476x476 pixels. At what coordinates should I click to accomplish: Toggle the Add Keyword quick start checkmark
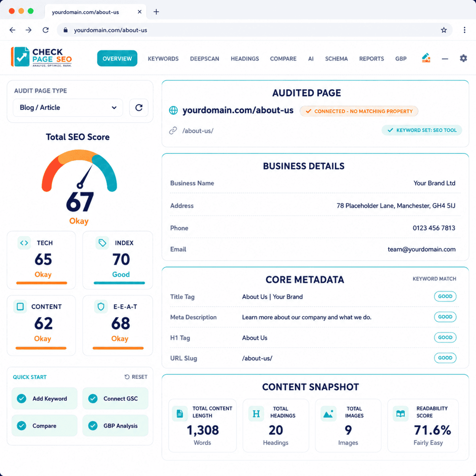click(x=22, y=399)
